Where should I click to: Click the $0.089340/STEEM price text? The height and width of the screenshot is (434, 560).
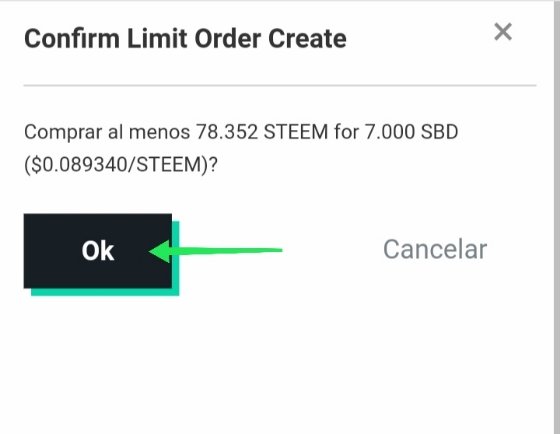coord(116,165)
